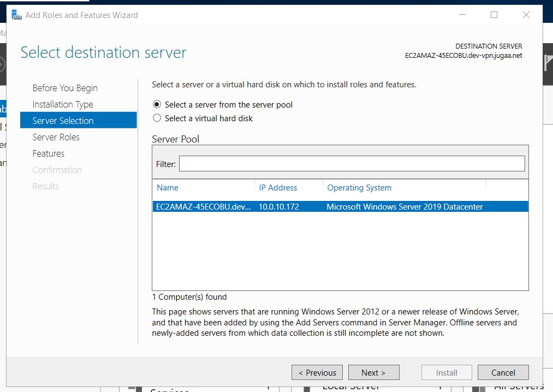This screenshot has height=392, width=553.
Task: Maximize the wizard window
Action: 494,15
